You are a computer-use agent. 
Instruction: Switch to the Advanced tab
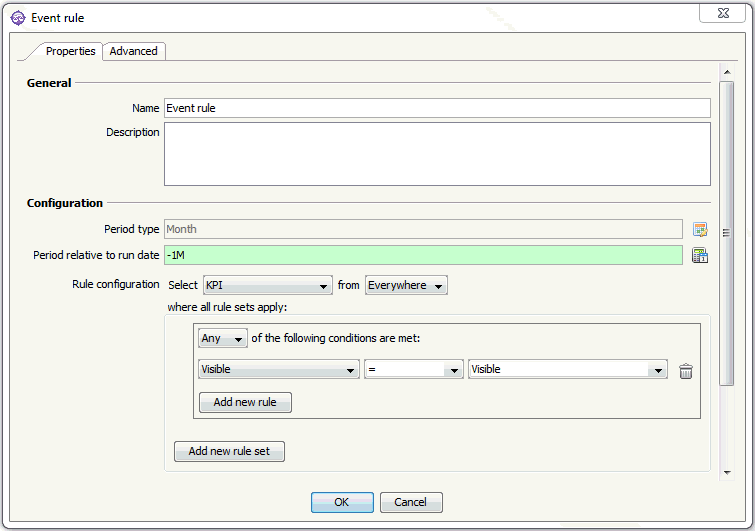coord(133,51)
